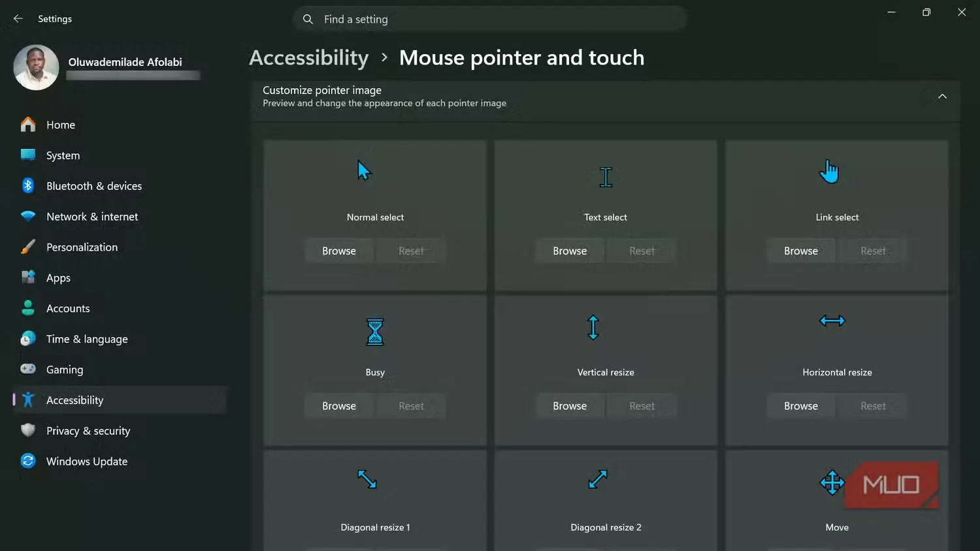Screen dimensions: 980x551
Task: Go to Time & language settings
Action: pyautogui.click(x=120, y=339)
